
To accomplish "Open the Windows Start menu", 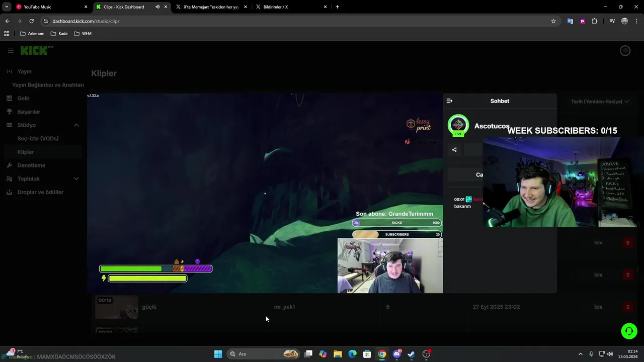I will 218,354.
